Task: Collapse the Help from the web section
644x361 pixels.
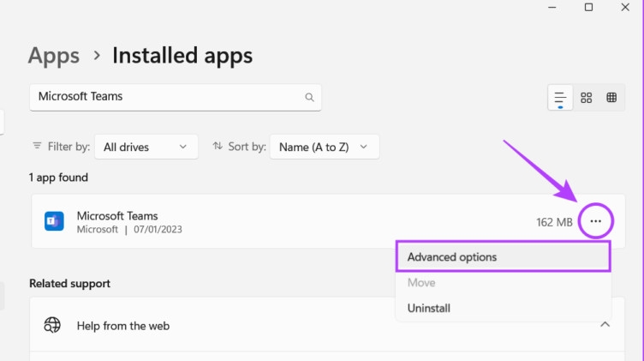Action: 605,325
